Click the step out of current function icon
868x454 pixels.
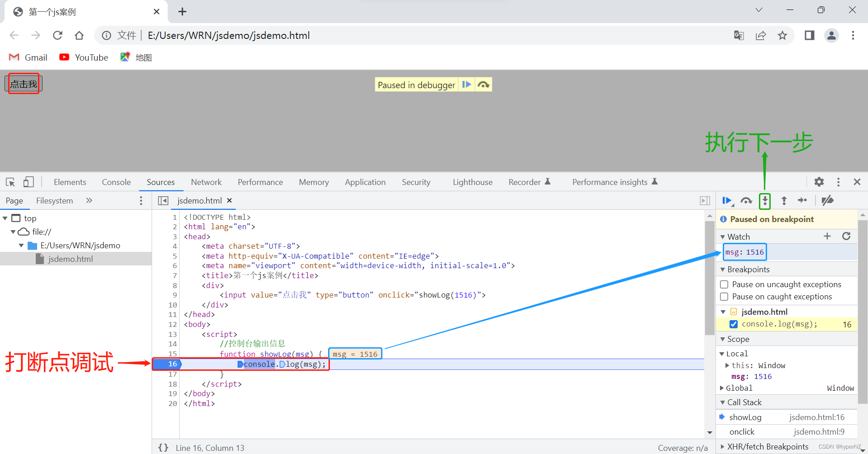pos(784,200)
